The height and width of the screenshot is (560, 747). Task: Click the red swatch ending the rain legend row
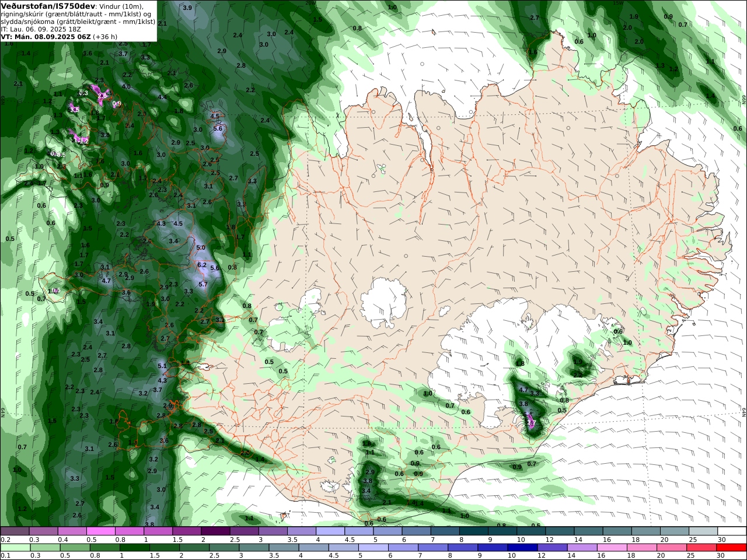tap(731, 548)
